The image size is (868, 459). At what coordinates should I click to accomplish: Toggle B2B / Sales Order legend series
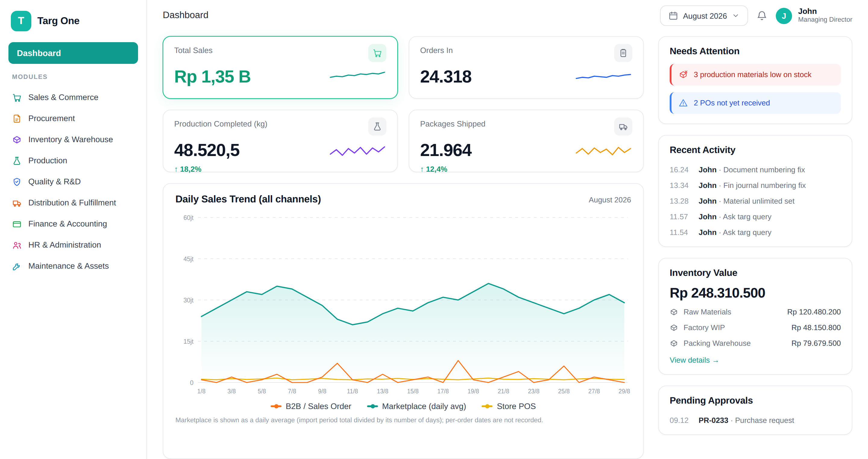311,406
